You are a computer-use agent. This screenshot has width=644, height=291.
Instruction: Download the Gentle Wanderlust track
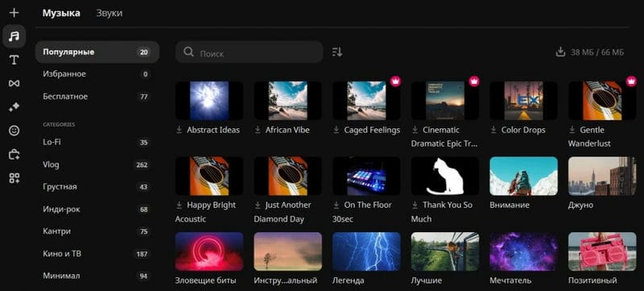click(572, 130)
